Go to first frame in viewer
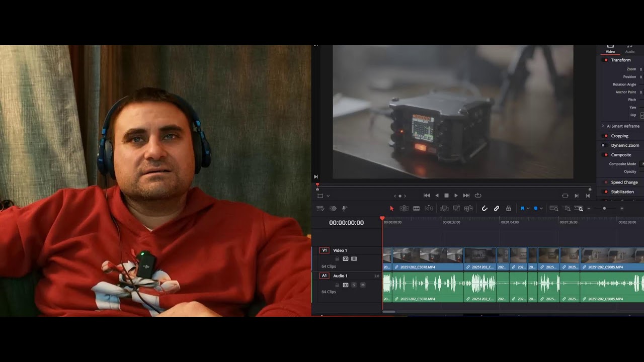644x362 pixels. [x=427, y=196]
